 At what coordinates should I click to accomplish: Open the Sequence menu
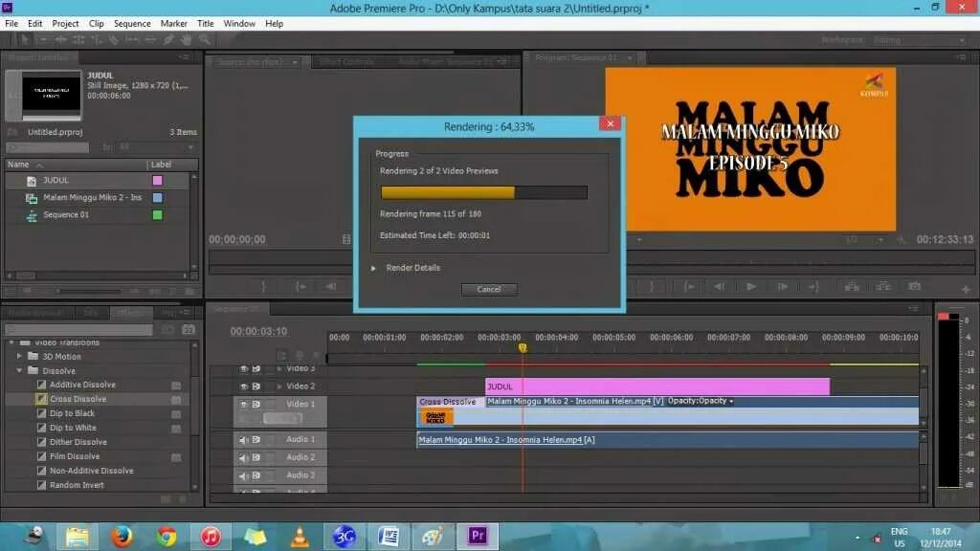pos(132,24)
